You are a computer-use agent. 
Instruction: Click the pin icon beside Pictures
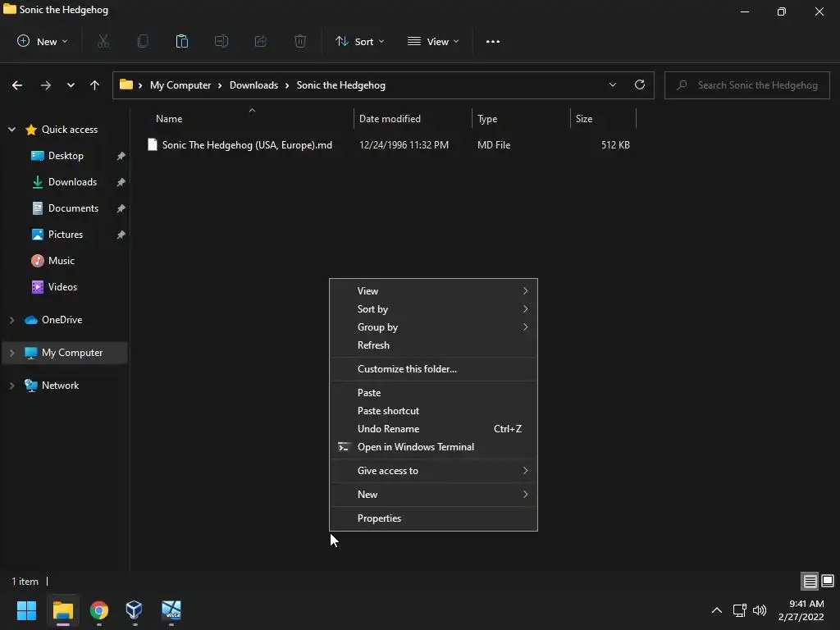(121, 235)
